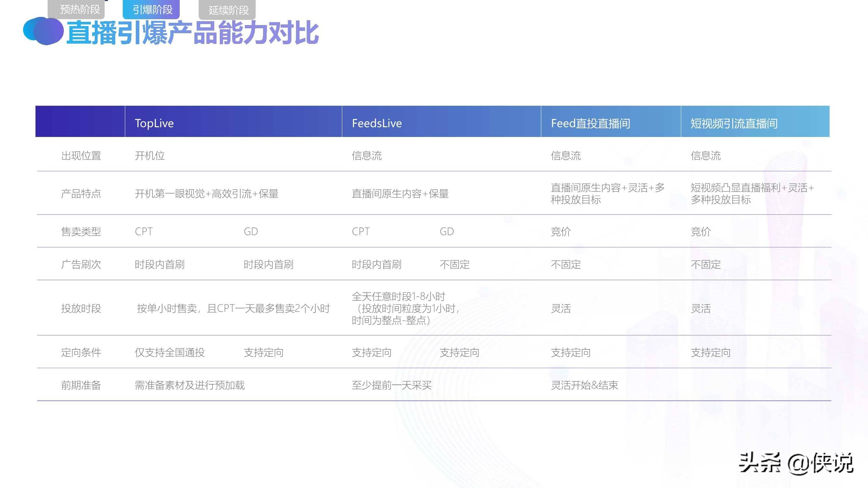Click 支持定向 in the Feed直投直播间 column
The height and width of the screenshot is (488, 868).
pyautogui.click(x=571, y=352)
